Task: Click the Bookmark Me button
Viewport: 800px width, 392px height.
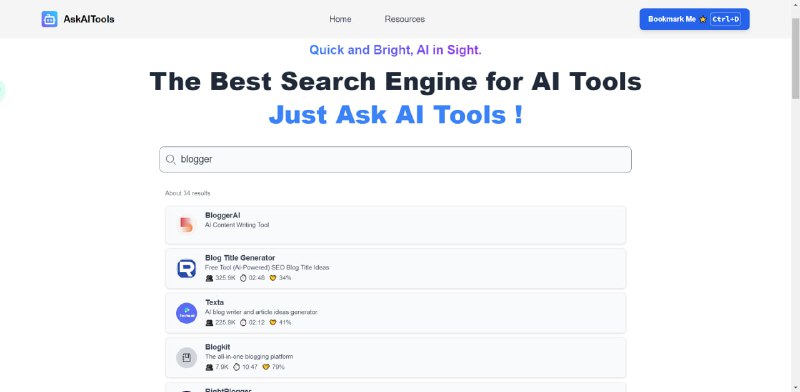Action: (694, 19)
